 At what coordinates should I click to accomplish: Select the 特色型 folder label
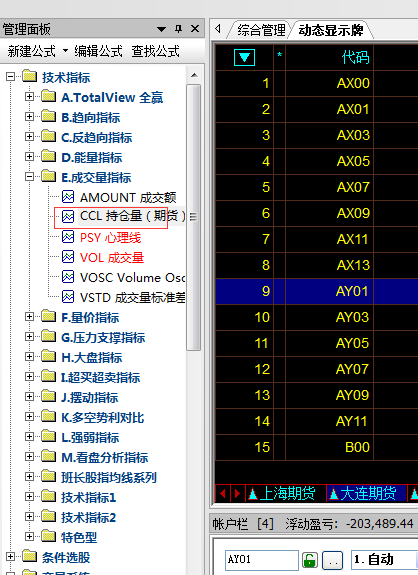pyautogui.click(x=79, y=537)
